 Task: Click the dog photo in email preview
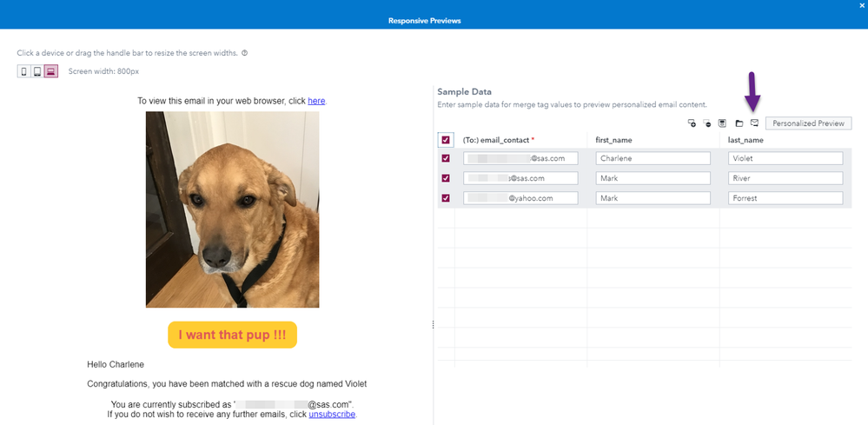pos(233,209)
